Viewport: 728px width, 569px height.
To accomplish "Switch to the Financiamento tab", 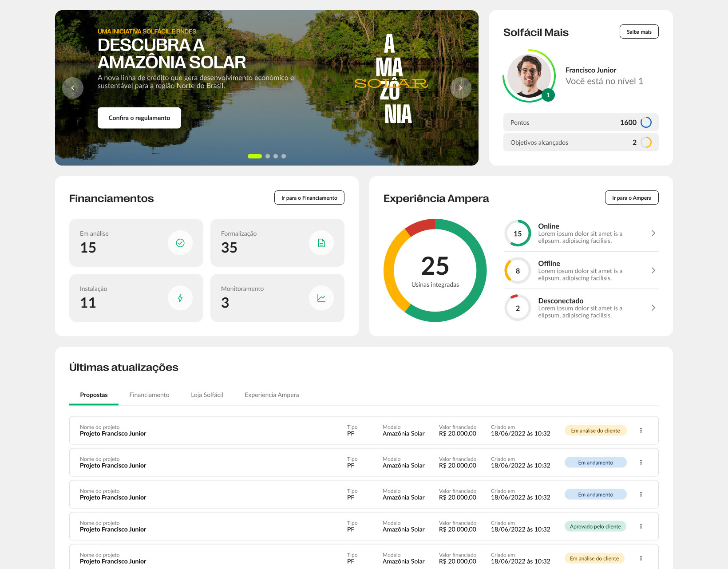I will pos(149,395).
